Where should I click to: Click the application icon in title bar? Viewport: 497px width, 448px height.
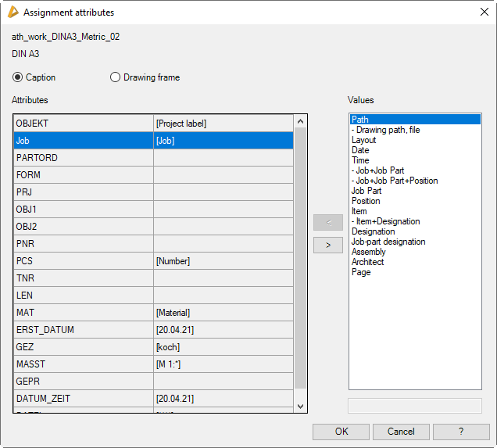(x=12, y=13)
